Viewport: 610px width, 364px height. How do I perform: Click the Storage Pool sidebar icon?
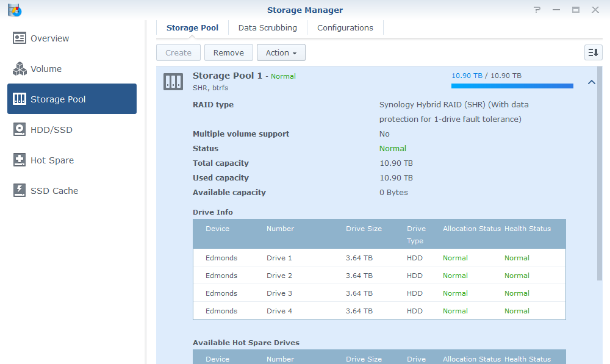point(20,99)
